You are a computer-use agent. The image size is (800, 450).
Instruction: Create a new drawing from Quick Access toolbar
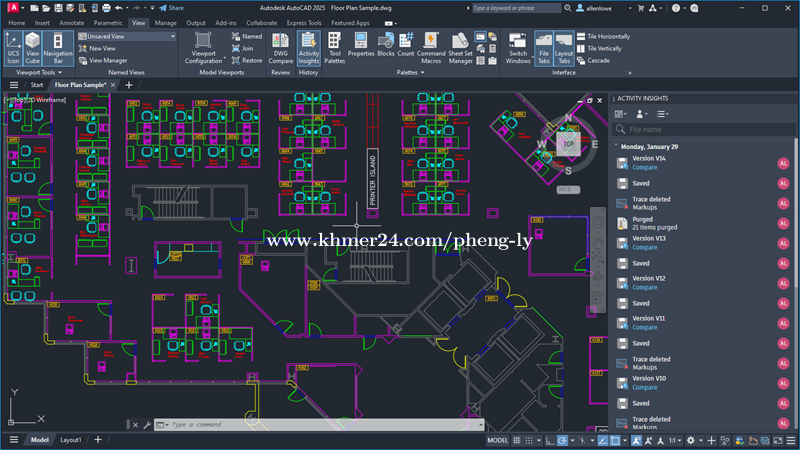34,8
